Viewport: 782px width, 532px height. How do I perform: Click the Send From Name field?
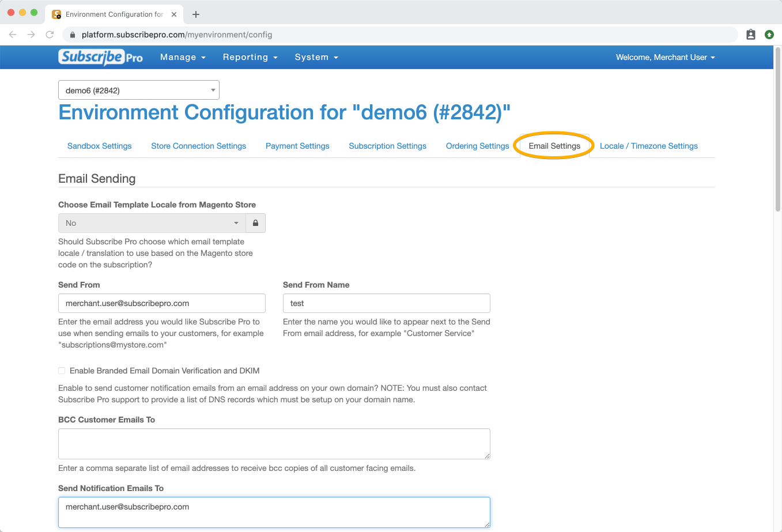(x=387, y=303)
